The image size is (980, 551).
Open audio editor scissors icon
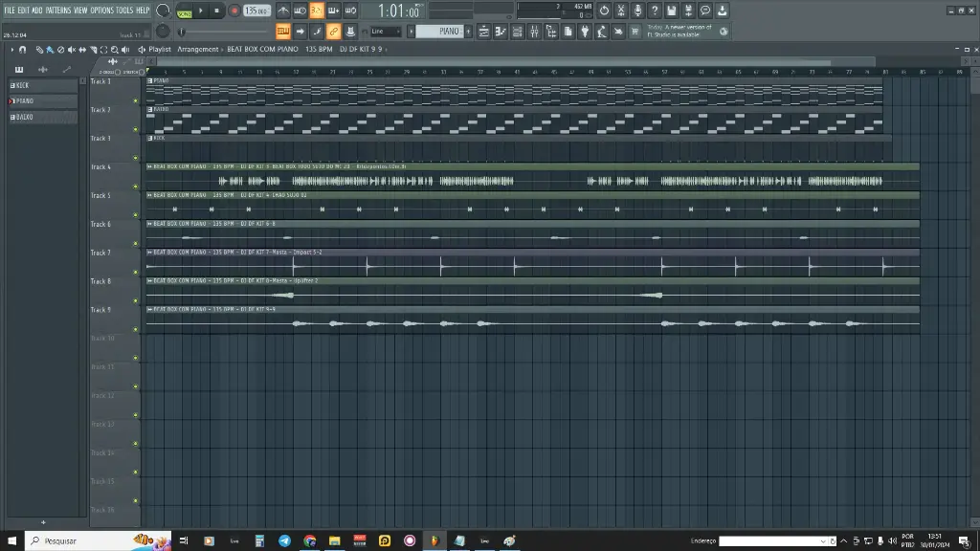pyautogui.click(x=620, y=11)
